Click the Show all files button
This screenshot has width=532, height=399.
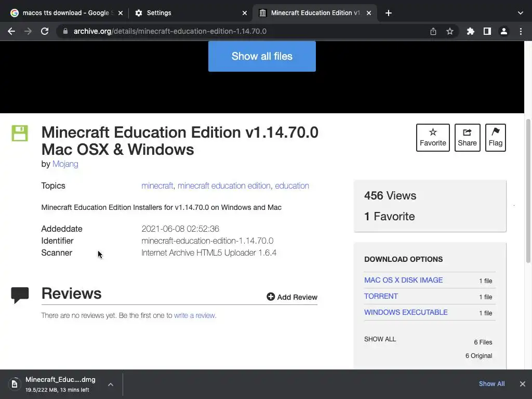coord(262,56)
